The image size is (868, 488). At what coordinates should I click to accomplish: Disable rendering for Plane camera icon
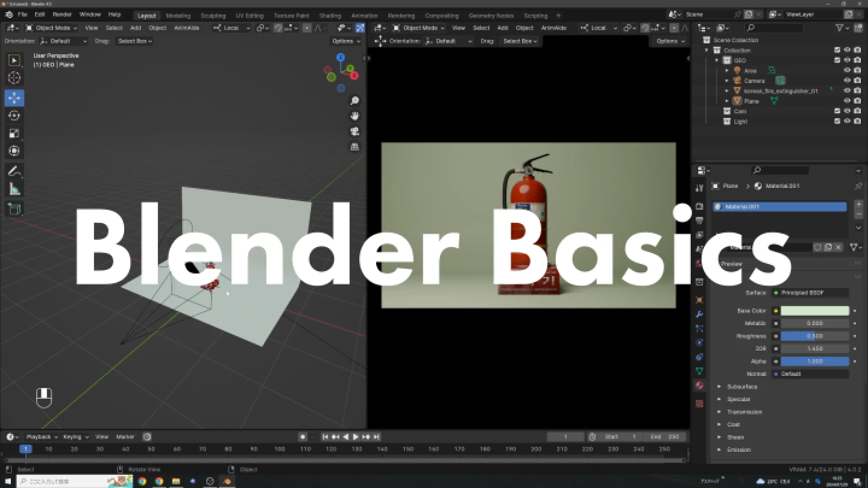click(x=857, y=101)
